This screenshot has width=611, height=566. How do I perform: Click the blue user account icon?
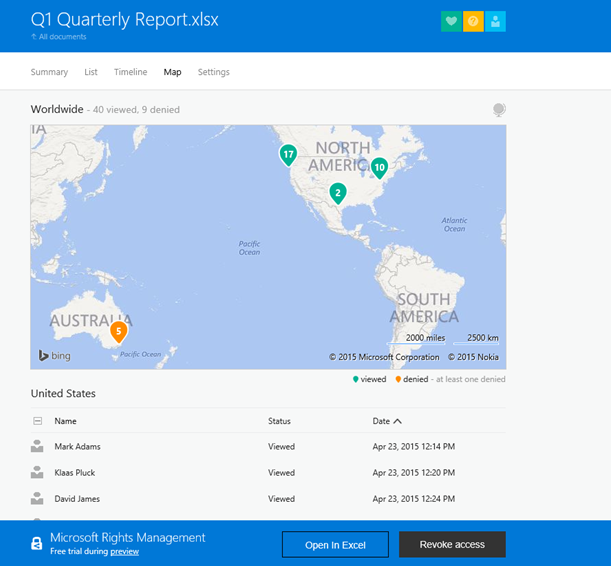pyautogui.click(x=495, y=22)
